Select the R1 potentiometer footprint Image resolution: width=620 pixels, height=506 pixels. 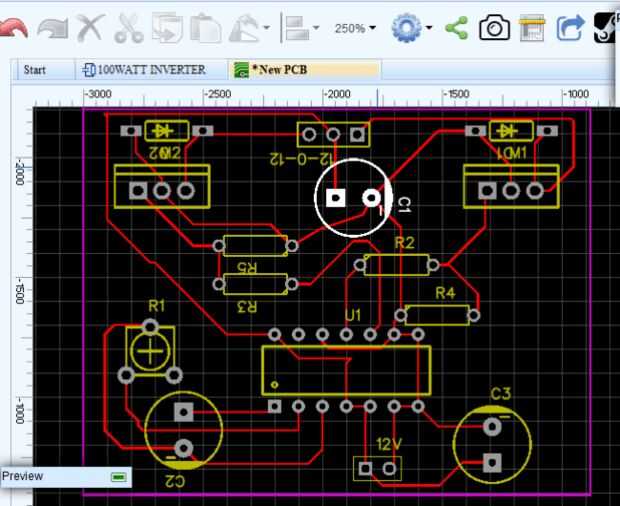[x=150, y=351]
